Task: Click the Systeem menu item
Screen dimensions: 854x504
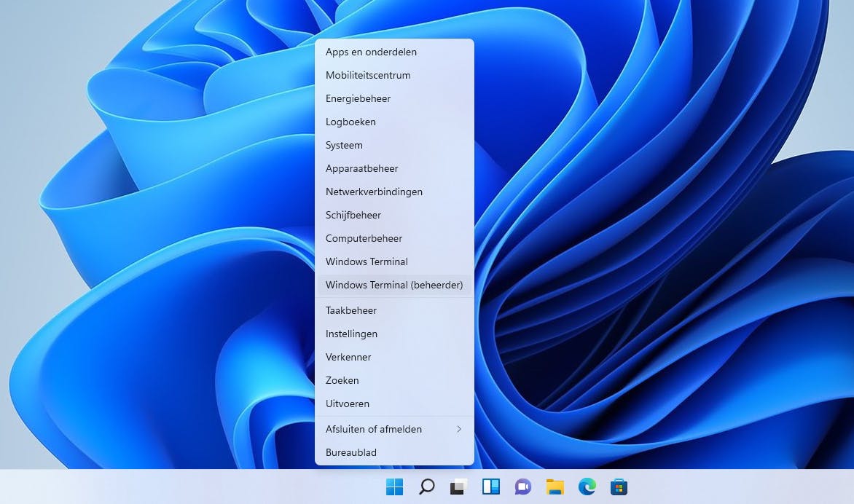Action: (x=344, y=145)
